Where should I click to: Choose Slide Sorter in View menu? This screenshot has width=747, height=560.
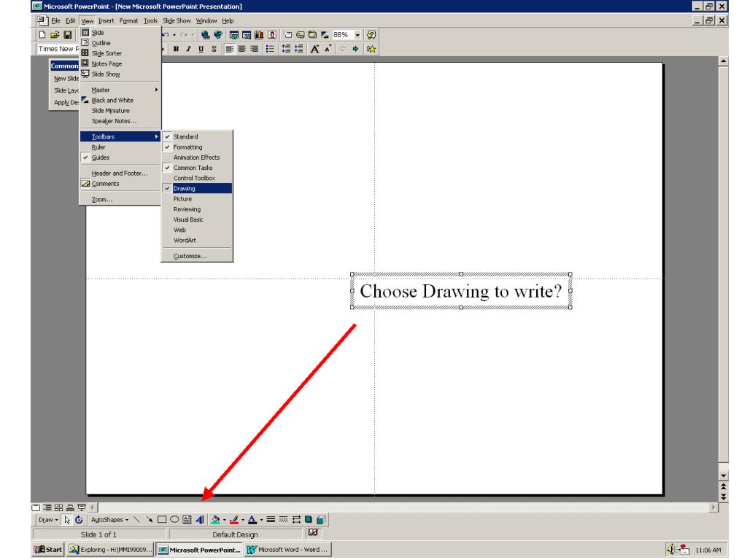(x=120, y=53)
